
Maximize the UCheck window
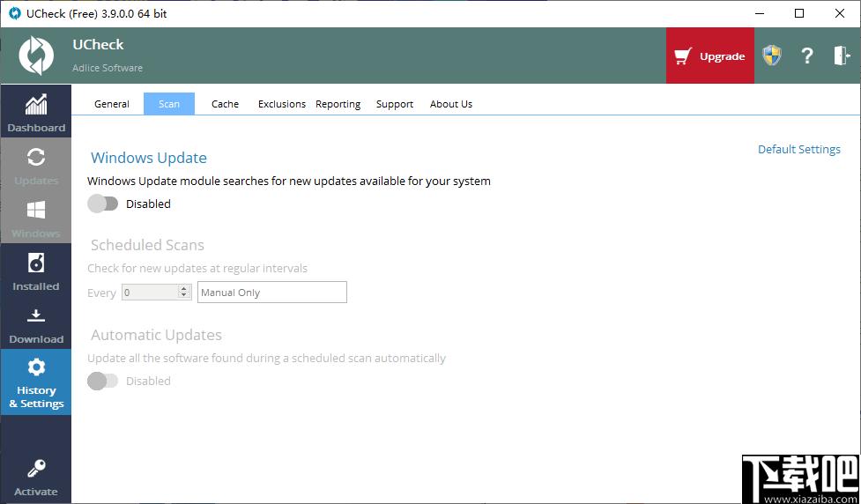[x=799, y=13]
